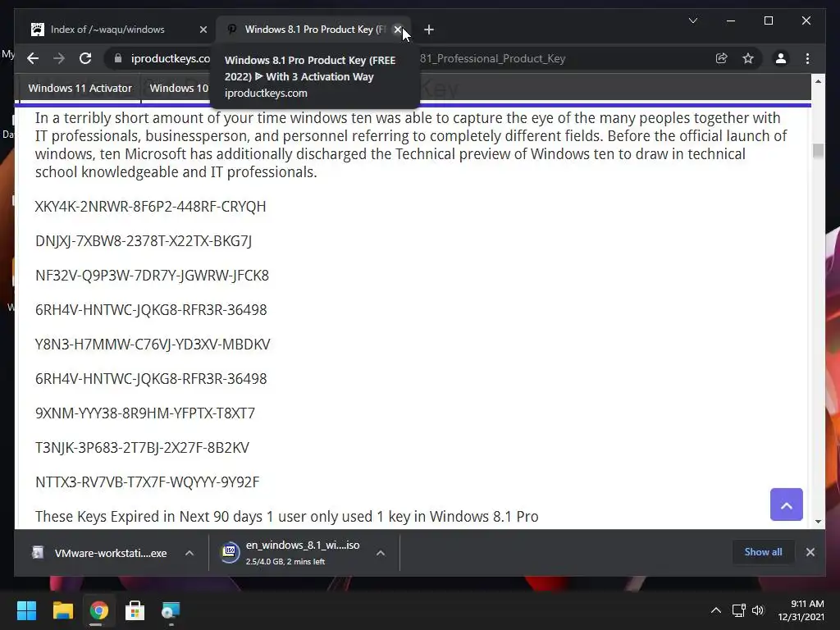Viewport: 840px width, 630px height.
Task: Bookmark this page with the star icon
Action: point(748,58)
